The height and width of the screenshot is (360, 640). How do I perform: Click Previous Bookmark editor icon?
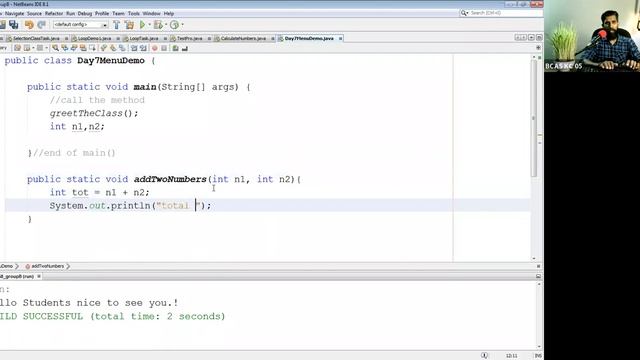[x=104, y=48]
